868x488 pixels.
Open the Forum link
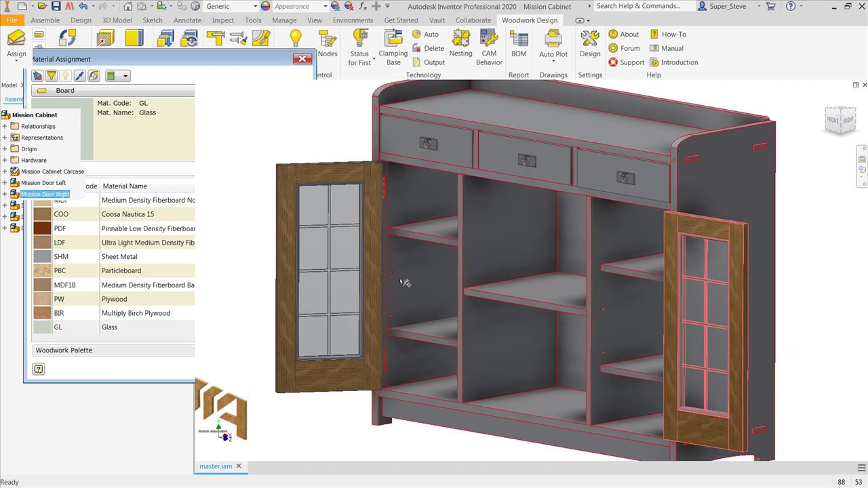click(x=624, y=48)
